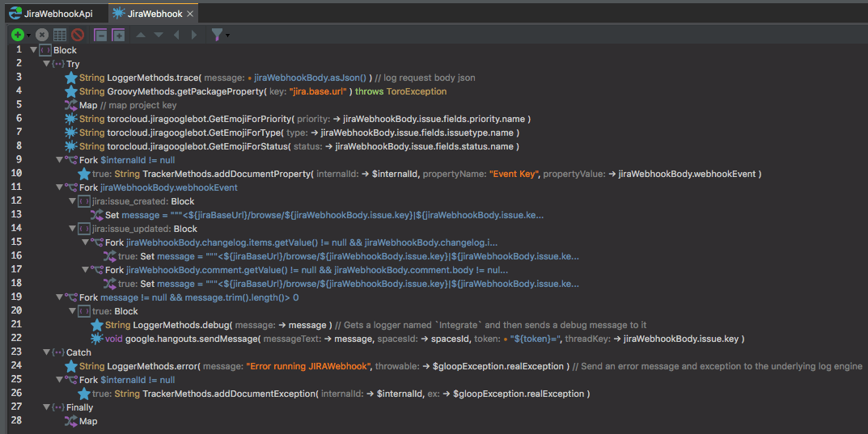The width and height of the screenshot is (868, 434).
Task: Click the Set icon on line 16
Action: pos(109,256)
